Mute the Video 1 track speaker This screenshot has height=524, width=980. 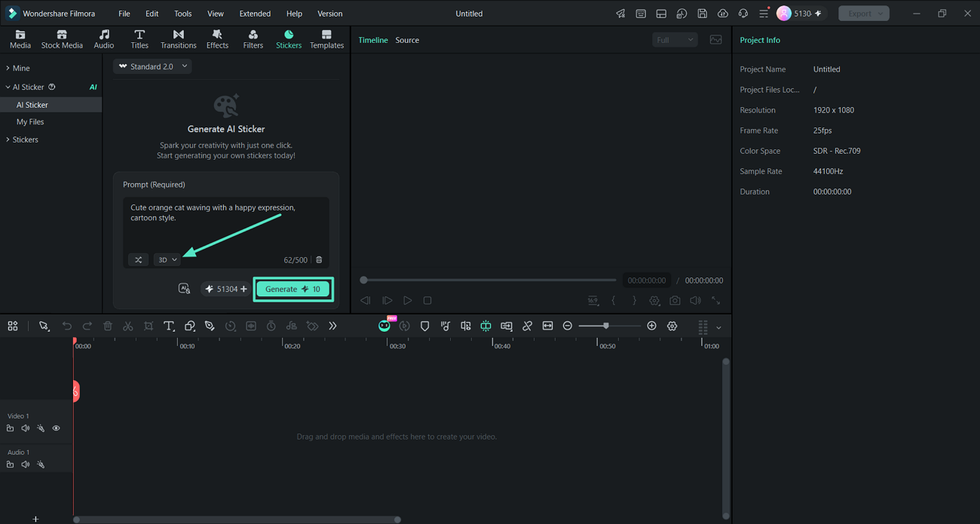(x=26, y=428)
